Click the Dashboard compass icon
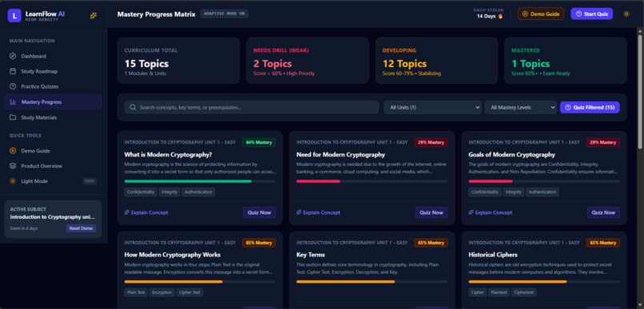Screen dimensions: 644x309 point(13,56)
